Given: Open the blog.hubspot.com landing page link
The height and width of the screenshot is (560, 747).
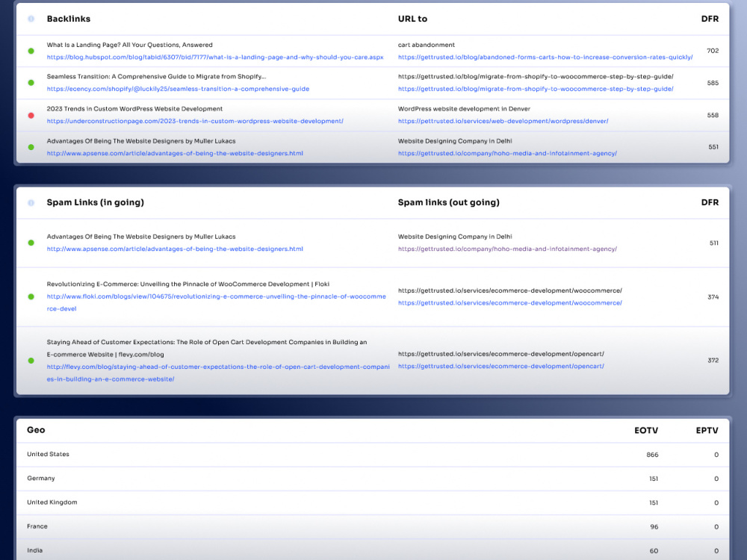Looking at the screenshot, I should pyautogui.click(x=215, y=57).
